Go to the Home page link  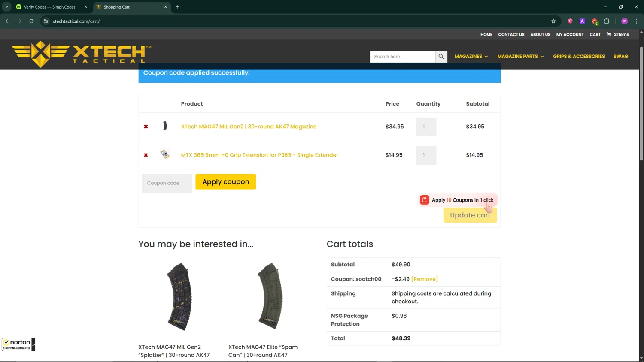[486, 34]
